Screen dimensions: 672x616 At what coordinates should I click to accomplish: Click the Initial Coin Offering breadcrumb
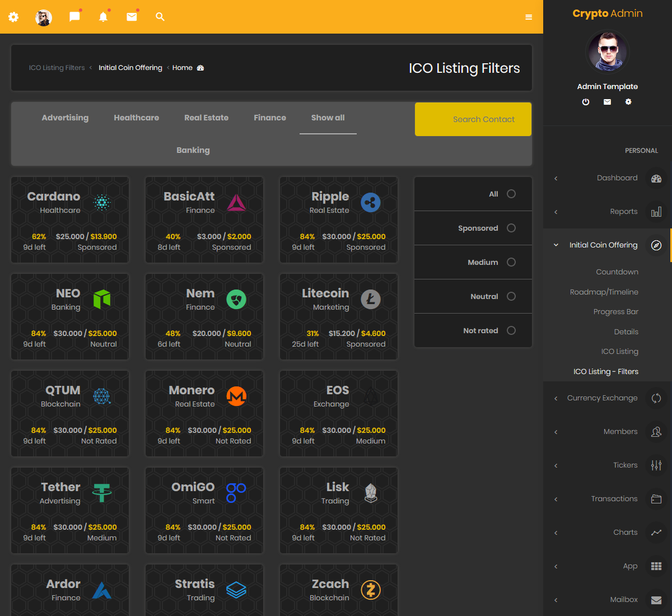(x=130, y=68)
